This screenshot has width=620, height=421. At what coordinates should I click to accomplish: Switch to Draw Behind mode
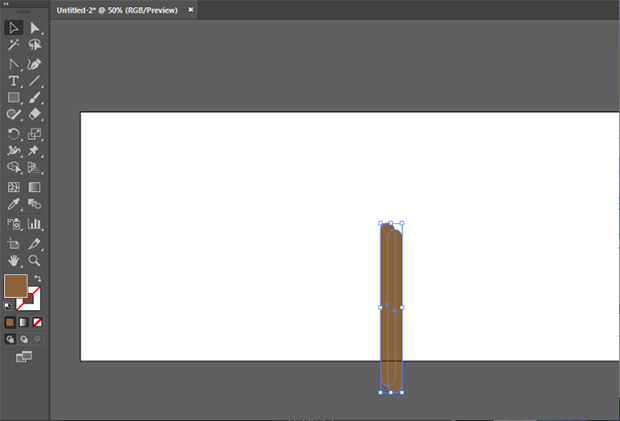[x=24, y=339]
